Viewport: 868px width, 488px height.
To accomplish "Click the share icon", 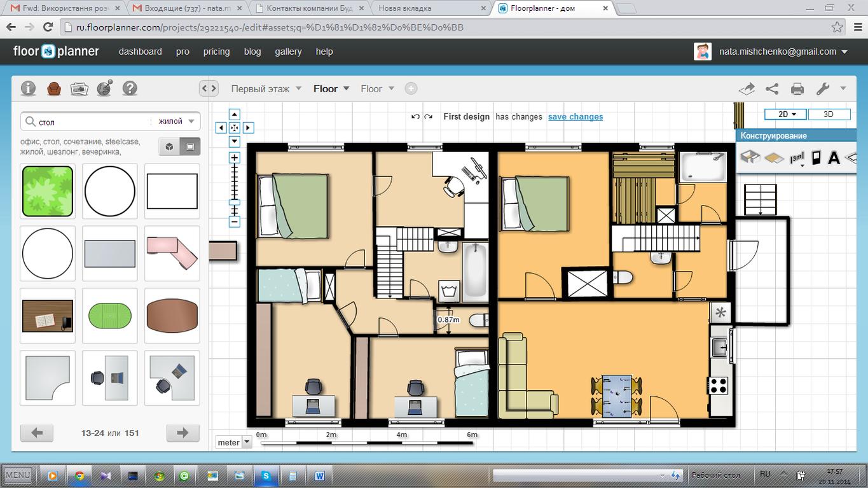I will (772, 89).
